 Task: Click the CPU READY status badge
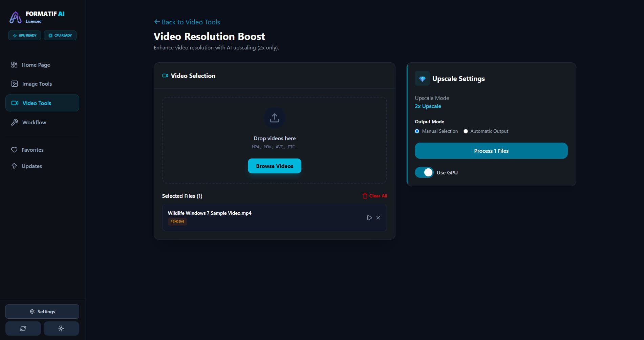click(60, 35)
